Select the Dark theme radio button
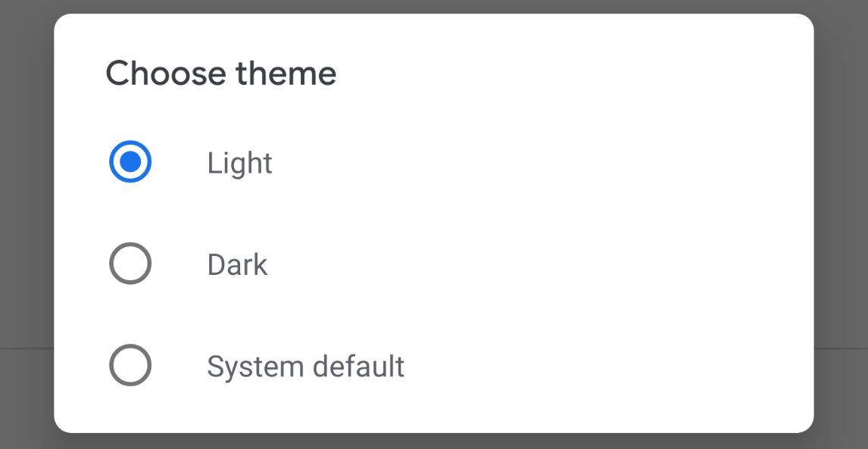 click(x=130, y=263)
